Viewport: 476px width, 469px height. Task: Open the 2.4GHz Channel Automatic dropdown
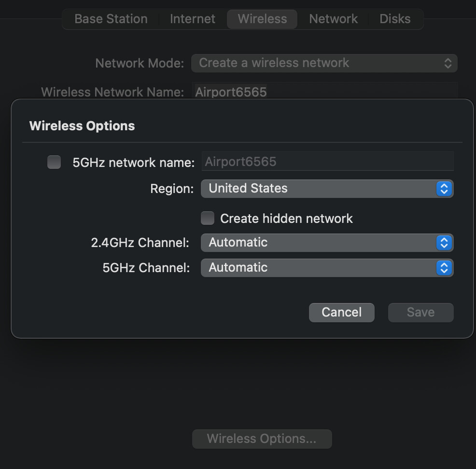click(327, 243)
